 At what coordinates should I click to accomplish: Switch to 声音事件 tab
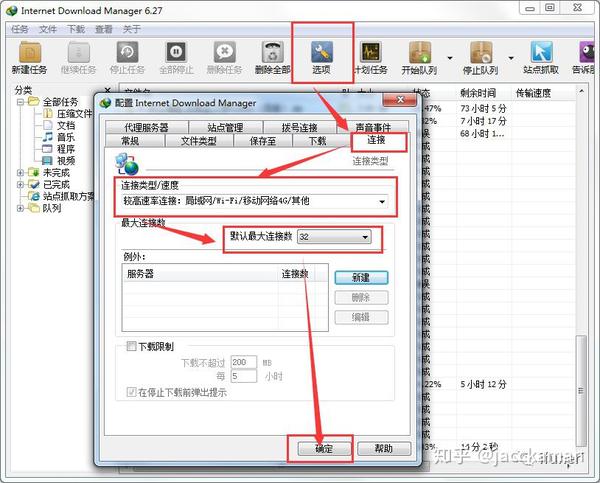pos(373,127)
